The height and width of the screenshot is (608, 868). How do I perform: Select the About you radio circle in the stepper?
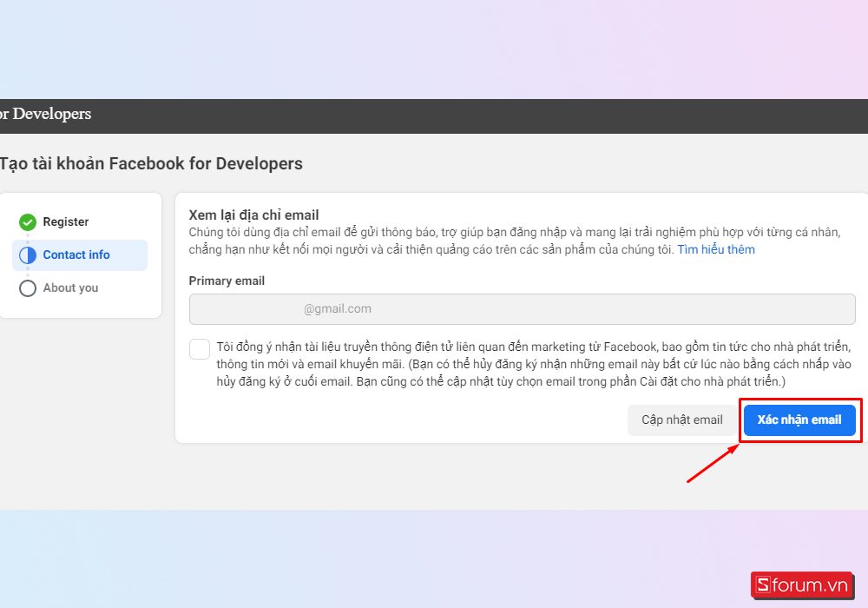coord(27,287)
